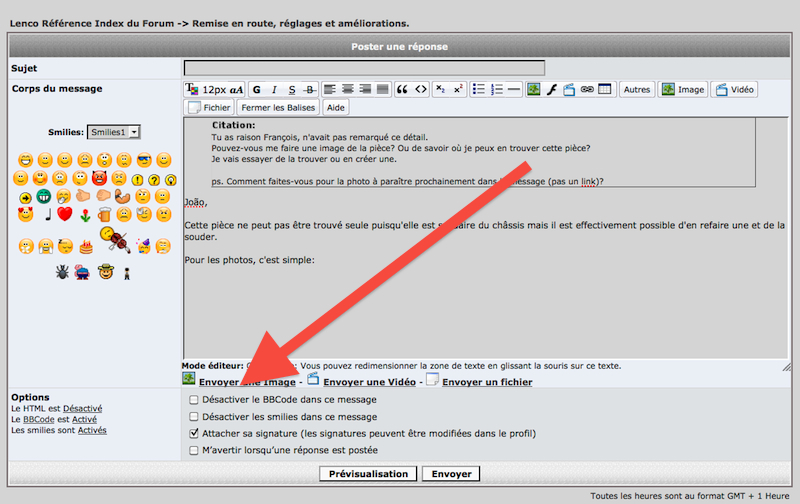This screenshot has height=504, width=800.
Task: Open Lenco Référence Index du Forum breadcrumb
Action: click(x=92, y=23)
